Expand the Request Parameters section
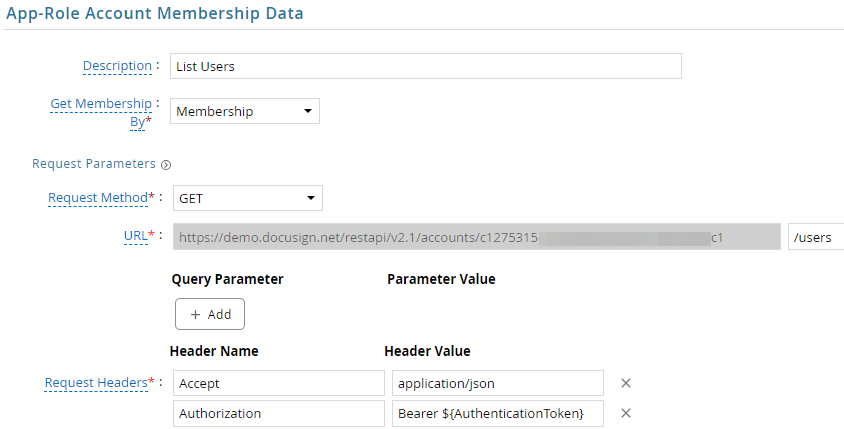 pyautogui.click(x=166, y=165)
